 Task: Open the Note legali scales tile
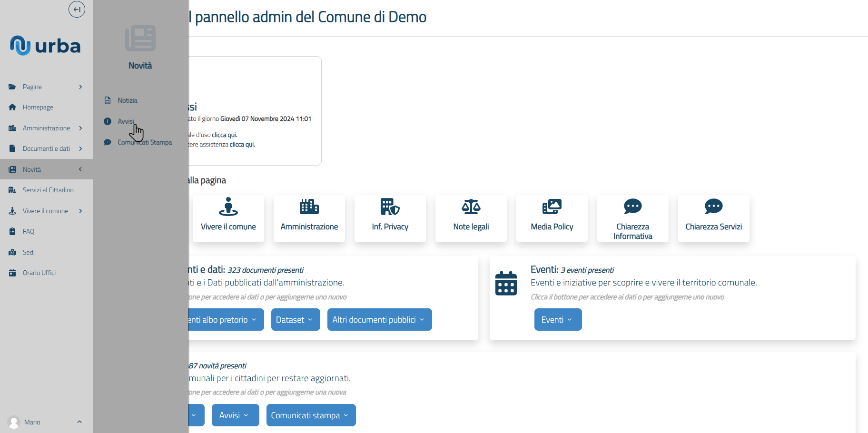471,218
